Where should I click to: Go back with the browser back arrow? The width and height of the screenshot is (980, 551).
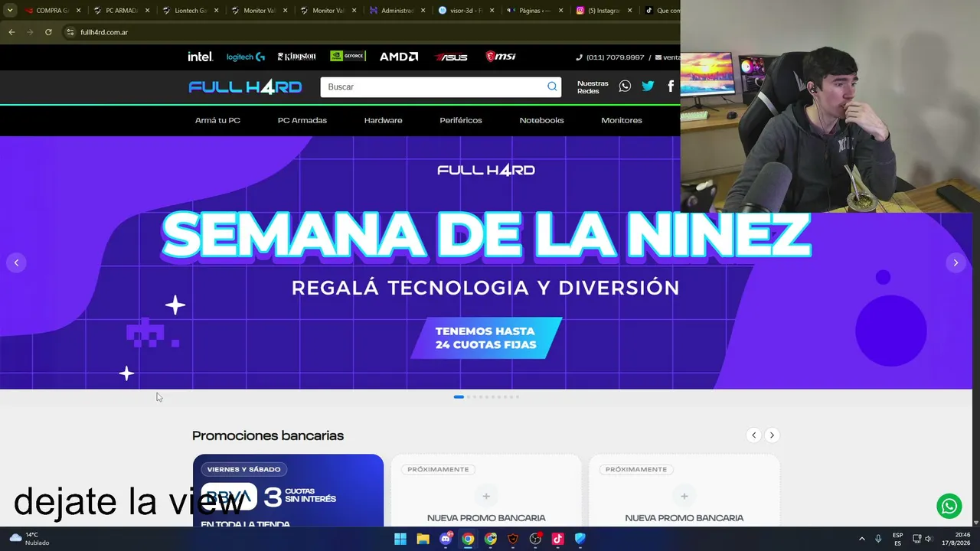[11, 32]
